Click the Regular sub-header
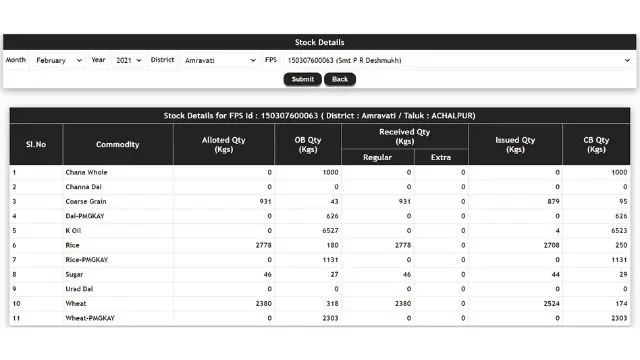 point(378,157)
